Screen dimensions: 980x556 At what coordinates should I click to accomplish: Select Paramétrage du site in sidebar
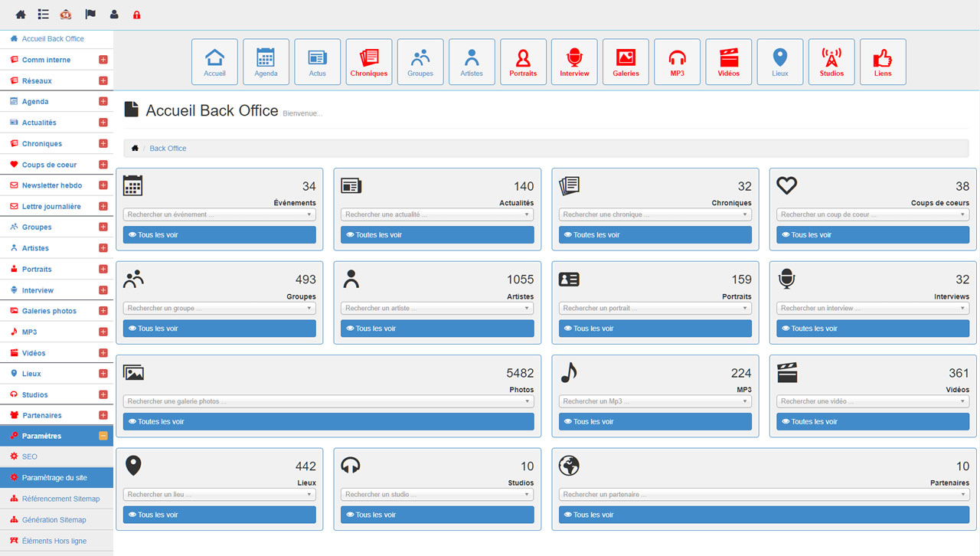point(54,478)
